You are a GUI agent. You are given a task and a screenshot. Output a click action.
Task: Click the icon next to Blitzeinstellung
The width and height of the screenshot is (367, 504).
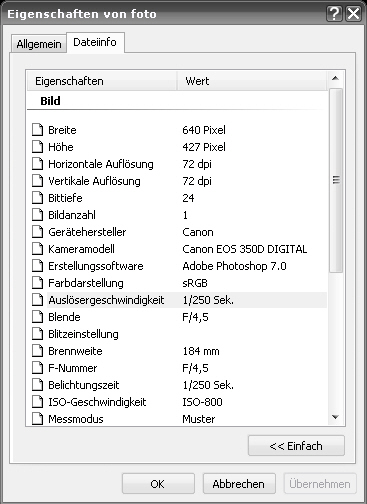38,334
